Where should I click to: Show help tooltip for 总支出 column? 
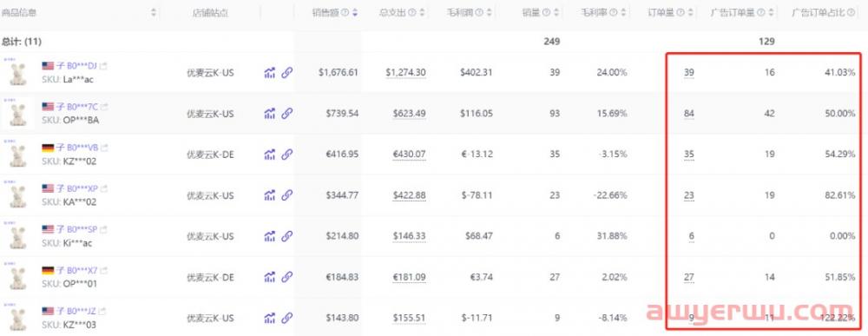point(411,13)
